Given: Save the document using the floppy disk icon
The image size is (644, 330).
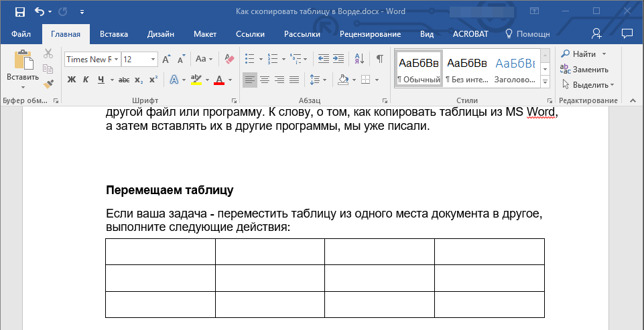Looking at the screenshot, I should [x=19, y=11].
